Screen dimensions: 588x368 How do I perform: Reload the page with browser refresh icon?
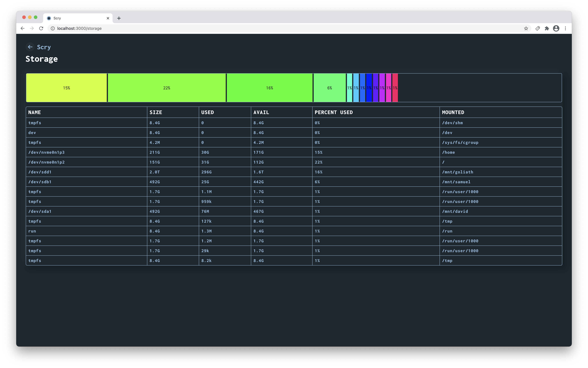41,29
